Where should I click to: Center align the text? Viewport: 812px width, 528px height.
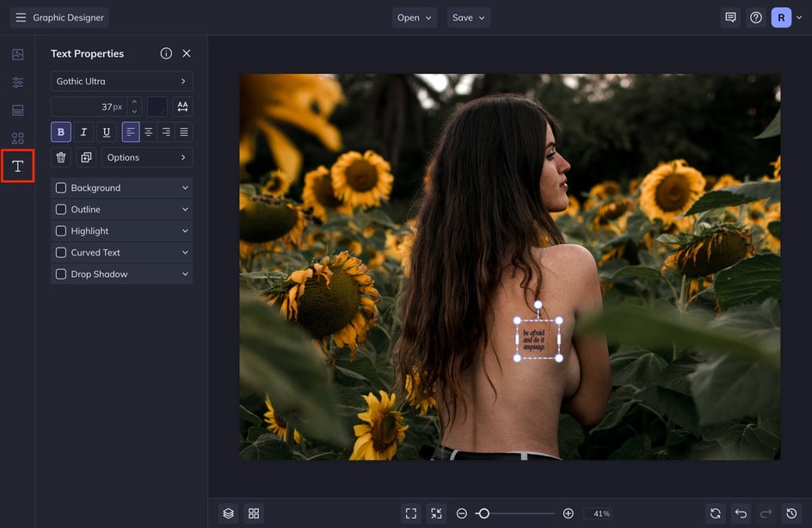[149, 132]
